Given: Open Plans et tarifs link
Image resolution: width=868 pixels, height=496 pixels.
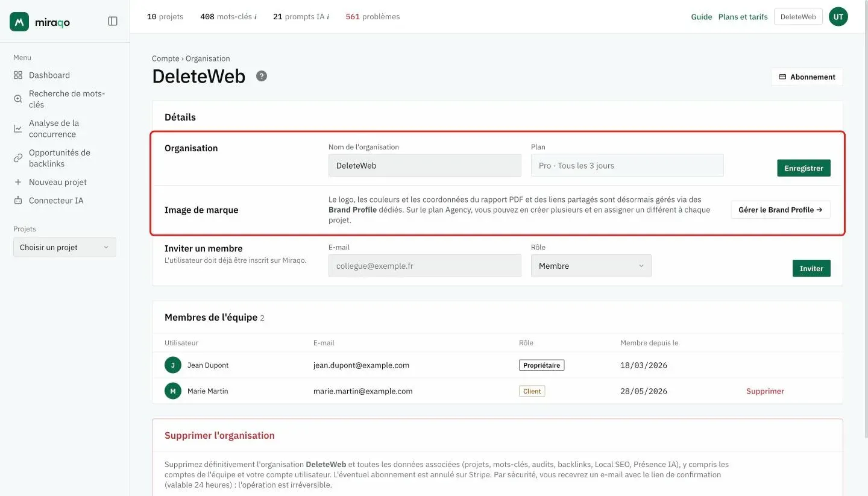Looking at the screenshot, I should pos(743,17).
